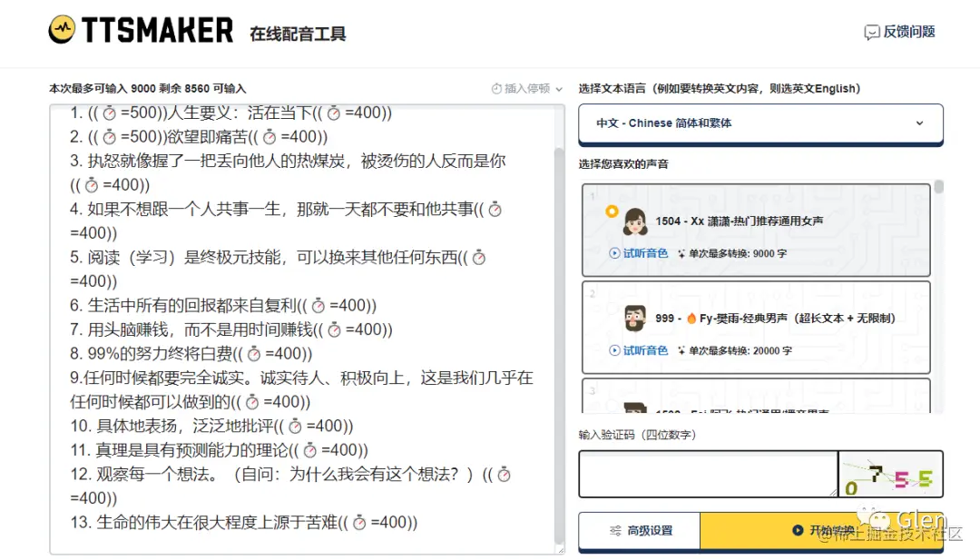Click the TTSMAKER logo icon

63,30
